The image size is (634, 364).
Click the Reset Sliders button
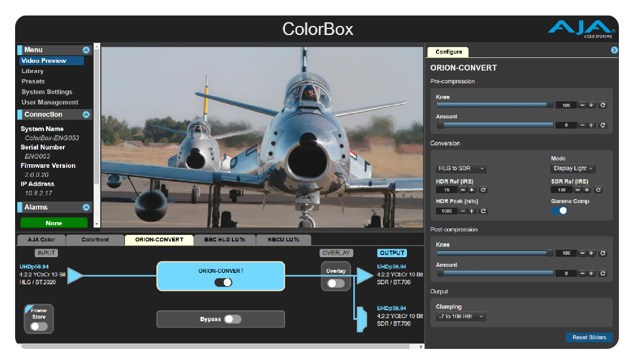[x=589, y=337]
